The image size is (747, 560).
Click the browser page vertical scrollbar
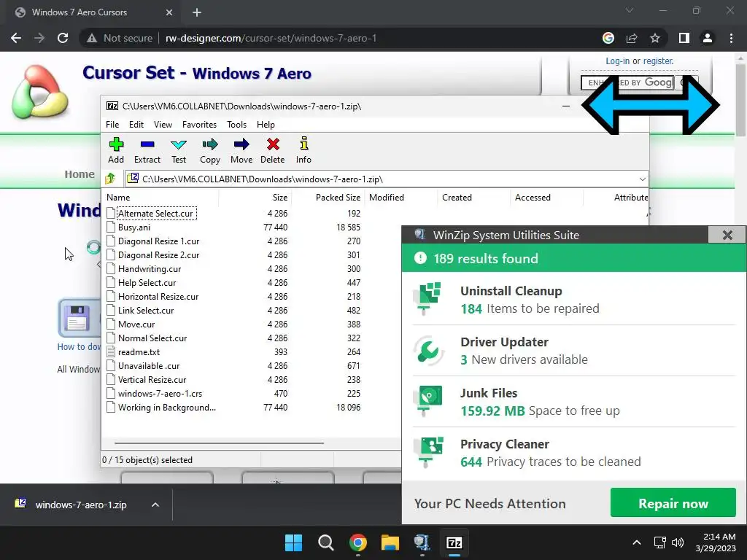click(740, 100)
